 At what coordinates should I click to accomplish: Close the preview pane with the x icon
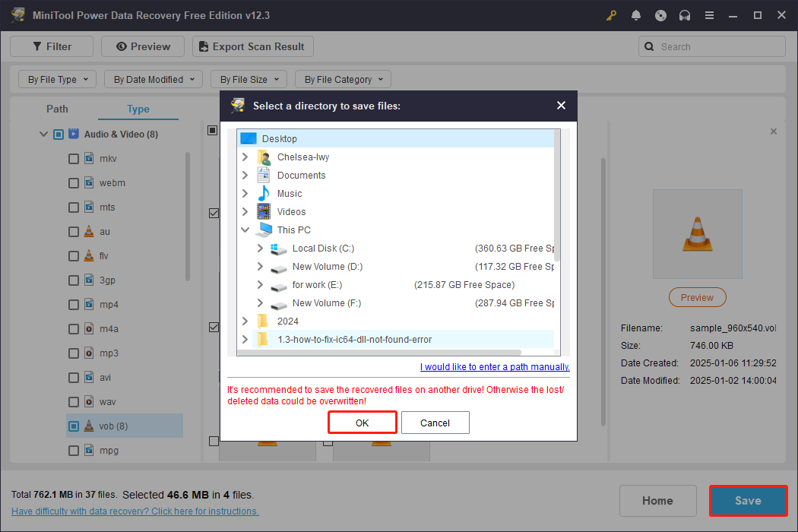pyautogui.click(x=774, y=131)
